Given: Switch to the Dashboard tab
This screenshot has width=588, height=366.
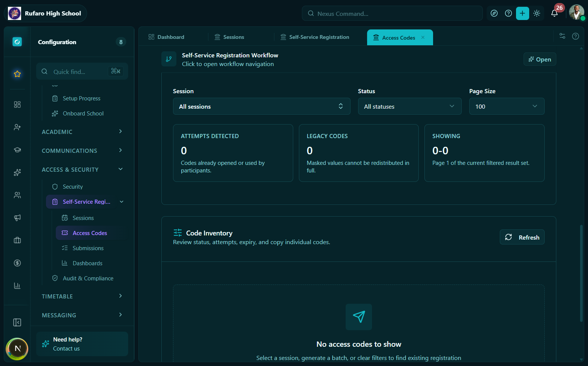Looking at the screenshot, I should tap(166, 37).
